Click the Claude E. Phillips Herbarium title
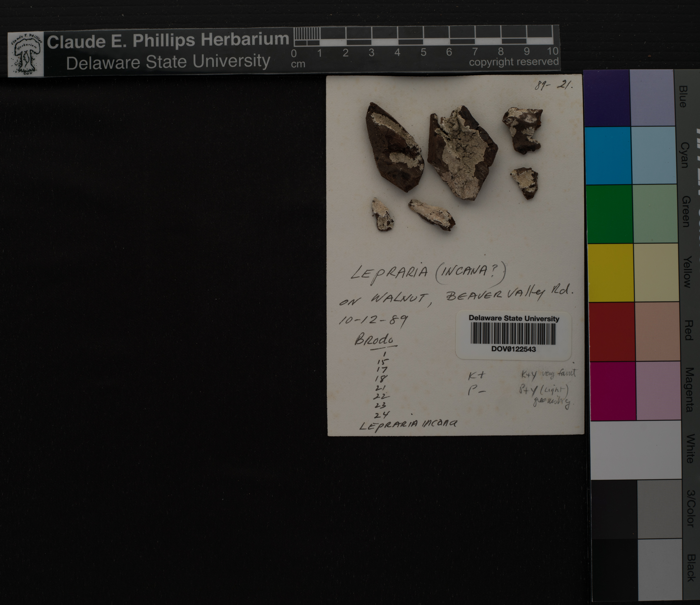This screenshot has width=700, height=605. [x=168, y=40]
